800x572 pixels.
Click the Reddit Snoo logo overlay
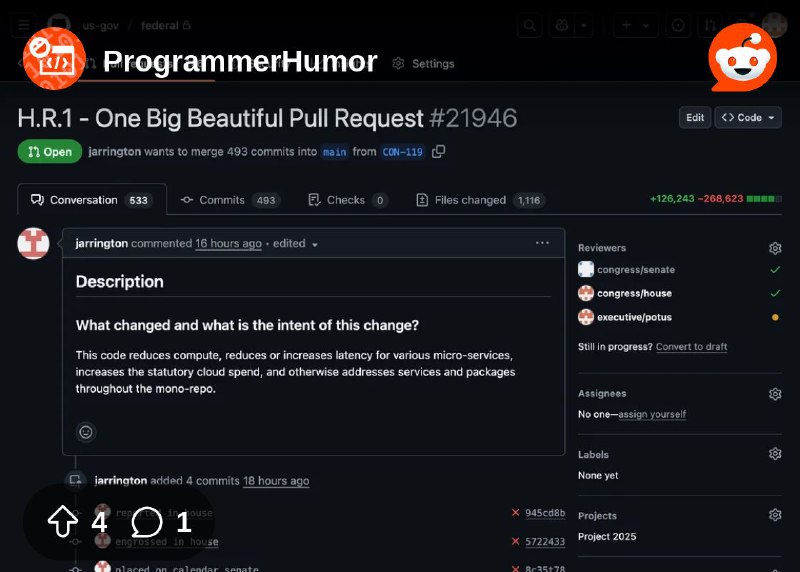(743, 57)
